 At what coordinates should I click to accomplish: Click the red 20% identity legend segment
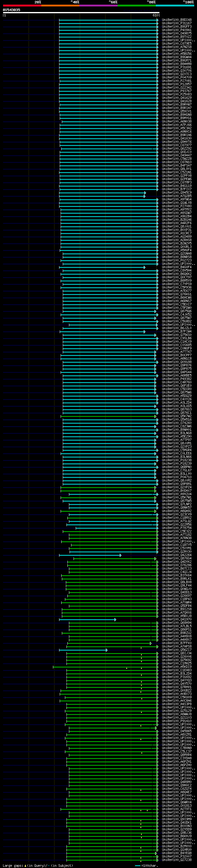tap(22, 6)
